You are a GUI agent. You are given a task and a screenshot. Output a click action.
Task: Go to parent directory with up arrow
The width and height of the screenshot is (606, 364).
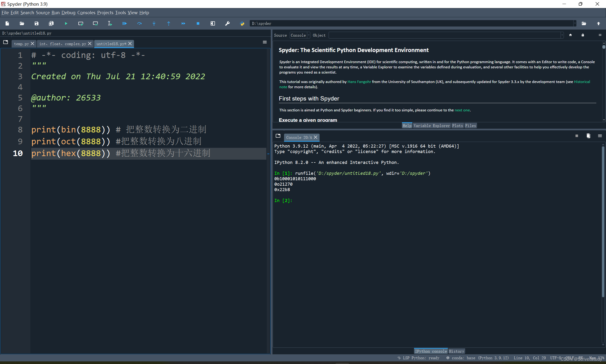coord(598,23)
